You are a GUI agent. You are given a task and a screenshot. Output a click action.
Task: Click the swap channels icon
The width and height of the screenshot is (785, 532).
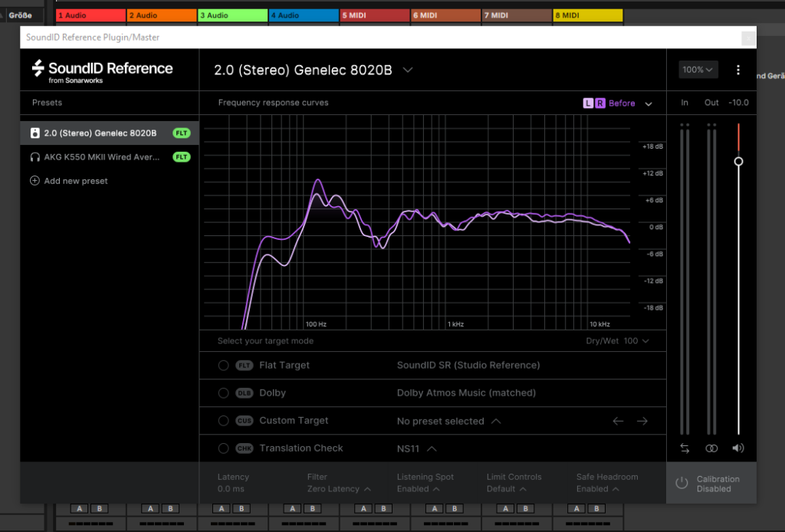point(685,448)
